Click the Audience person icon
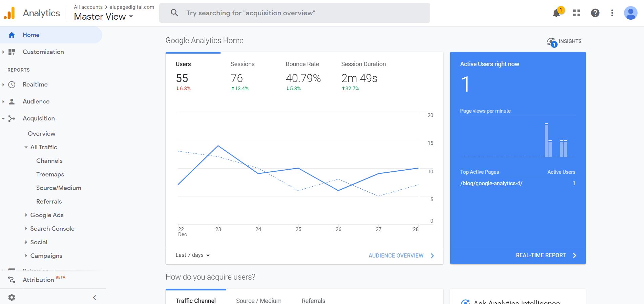Screen dimensions: 644x304 point(12,101)
